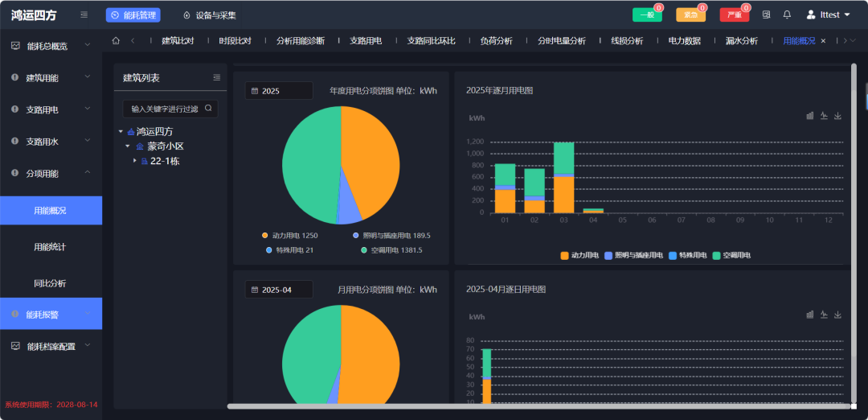Click the home icon in tab bar

116,41
